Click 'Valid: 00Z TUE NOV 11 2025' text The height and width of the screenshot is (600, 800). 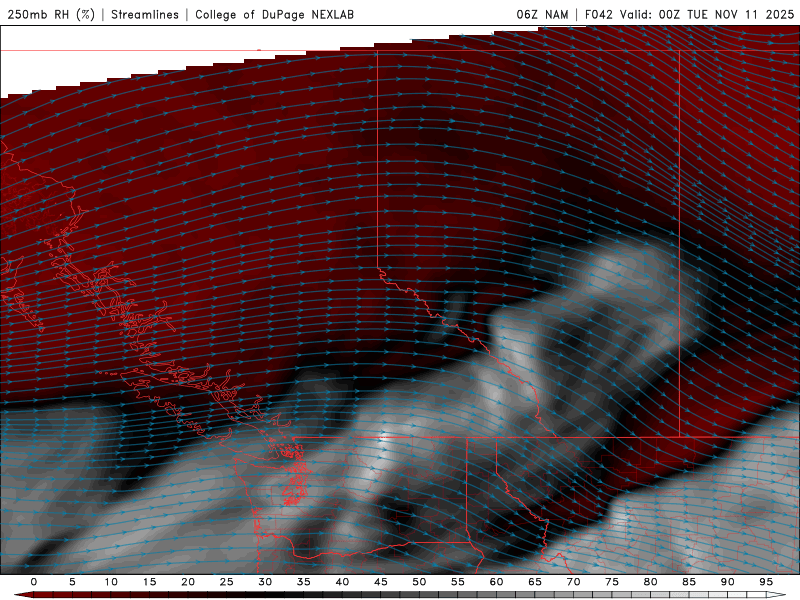point(707,14)
